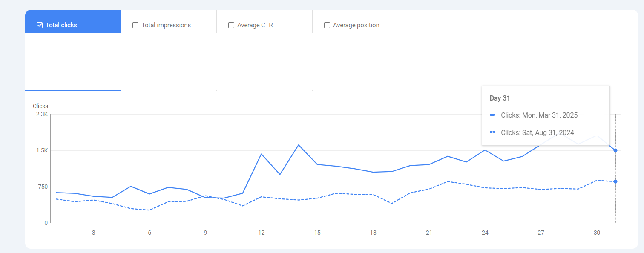The image size is (644, 253).
Task: Click the solid line peak at day 14
Action: [x=299, y=145]
